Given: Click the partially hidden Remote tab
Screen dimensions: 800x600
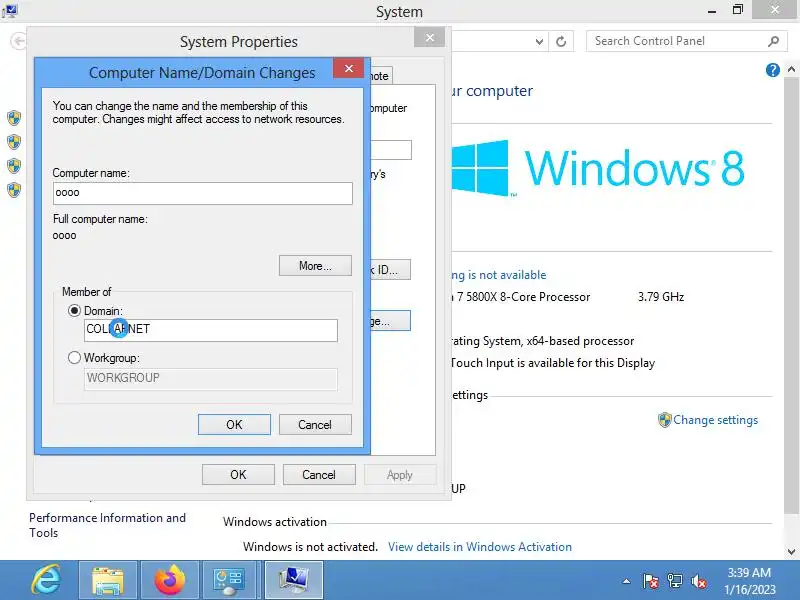Looking at the screenshot, I should tap(381, 76).
